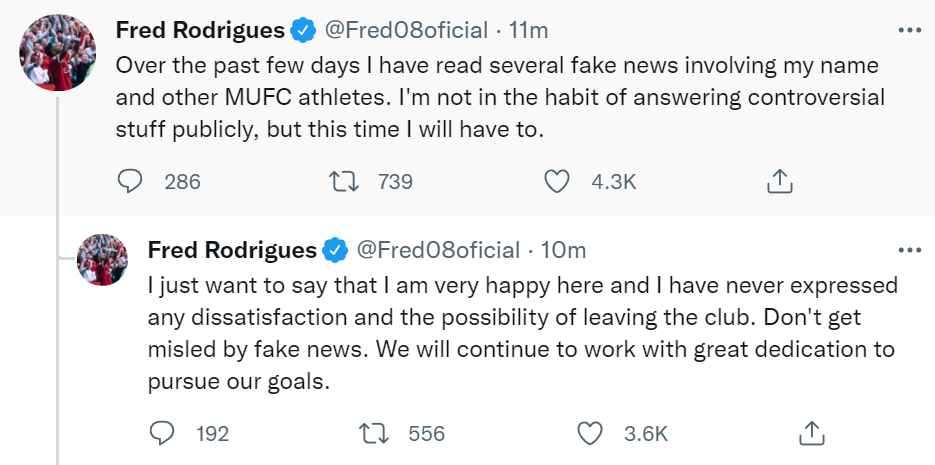
Task: Open the 10m timestamp link
Action: [561, 249]
